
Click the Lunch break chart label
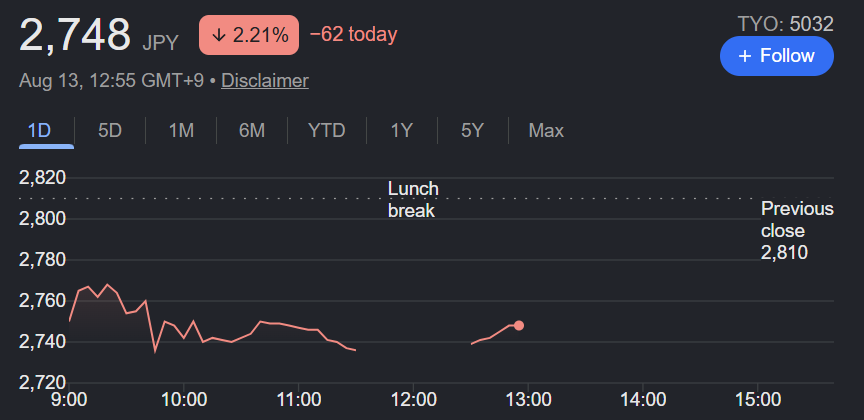click(x=413, y=200)
